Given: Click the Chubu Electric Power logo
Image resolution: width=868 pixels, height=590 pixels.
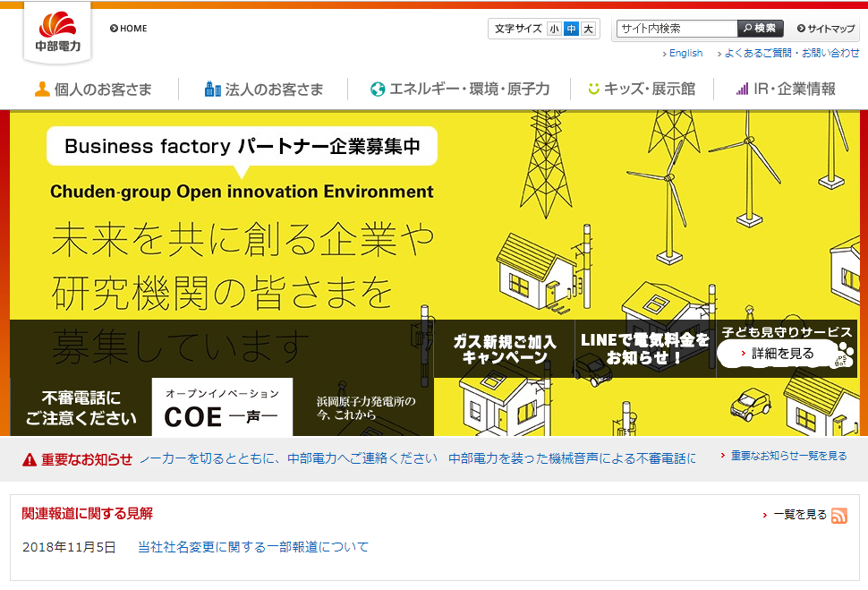Looking at the screenshot, I should (57, 33).
